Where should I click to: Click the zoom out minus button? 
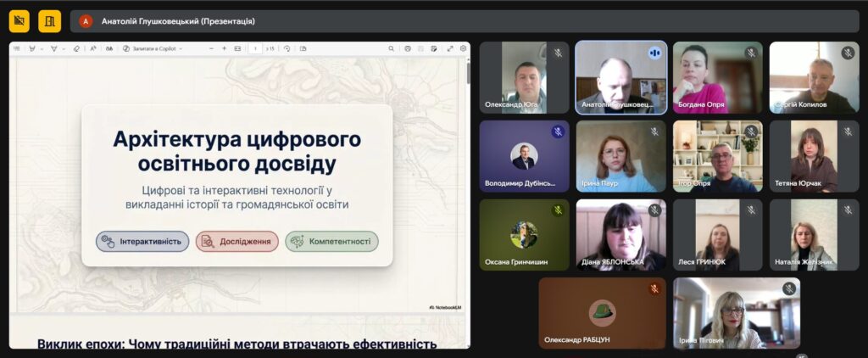pos(211,49)
